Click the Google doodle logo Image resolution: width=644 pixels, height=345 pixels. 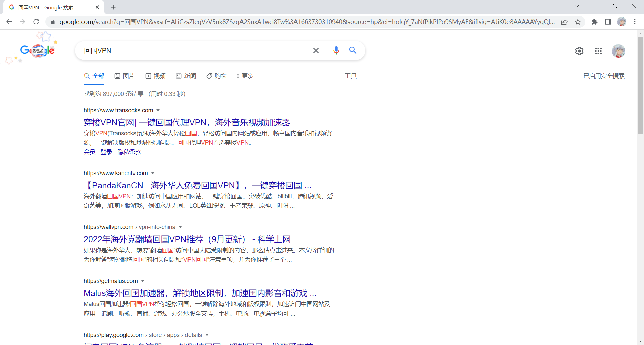coord(37,50)
